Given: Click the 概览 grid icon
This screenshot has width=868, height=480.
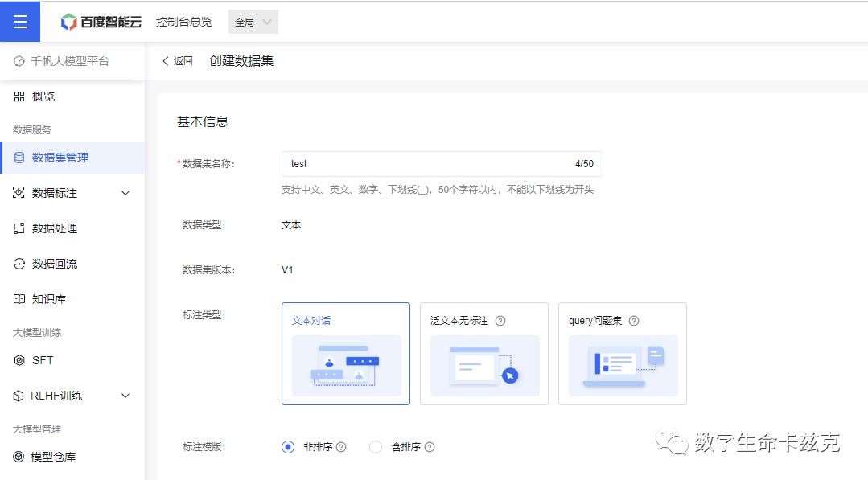Looking at the screenshot, I should [19, 96].
